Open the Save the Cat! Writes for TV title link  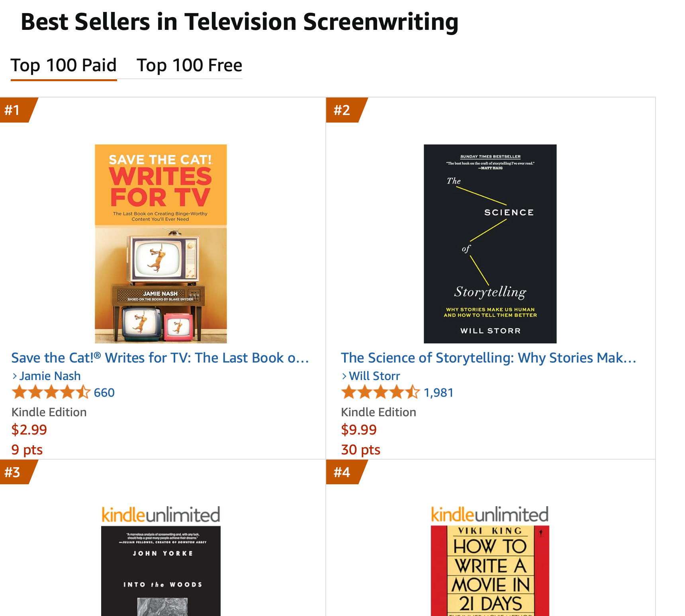(x=160, y=358)
